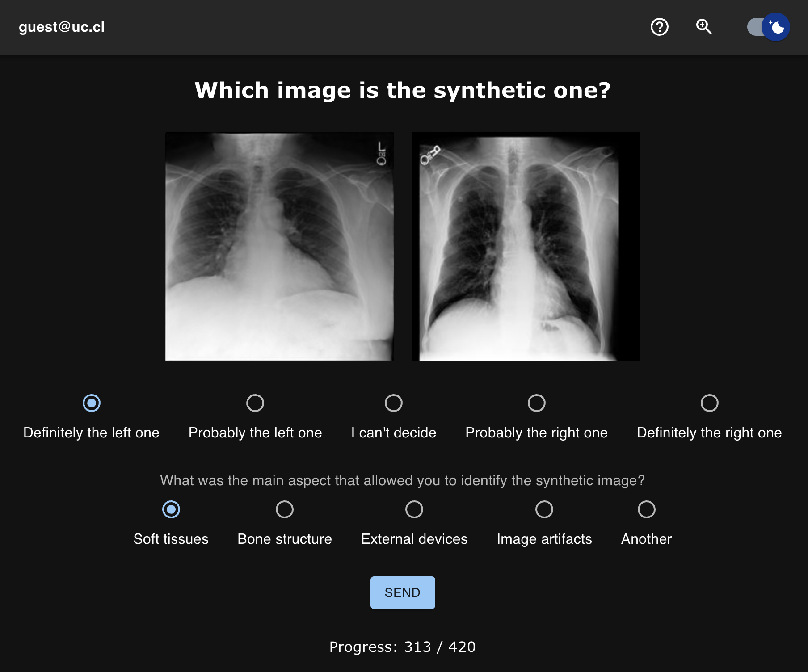Image resolution: width=808 pixels, height=672 pixels.
Task: Toggle the dark mode switch
Action: click(x=768, y=27)
